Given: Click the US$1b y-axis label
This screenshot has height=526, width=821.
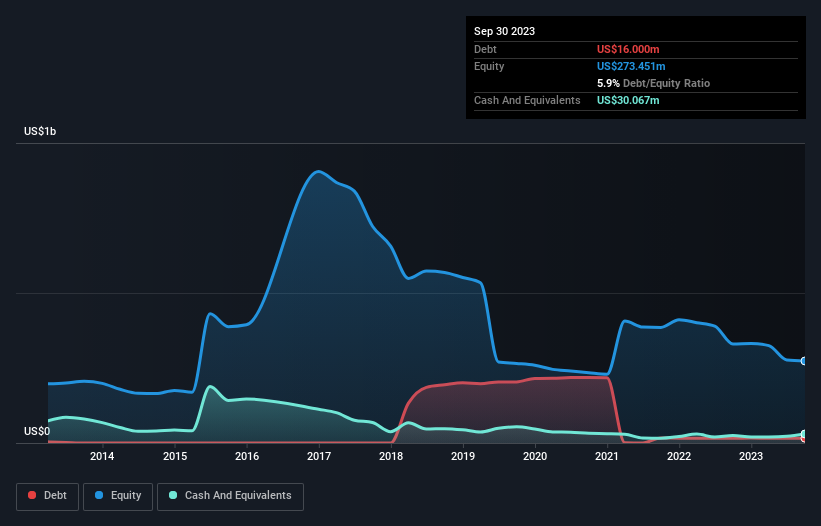Looking at the screenshot, I should click(x=40, y=131).
